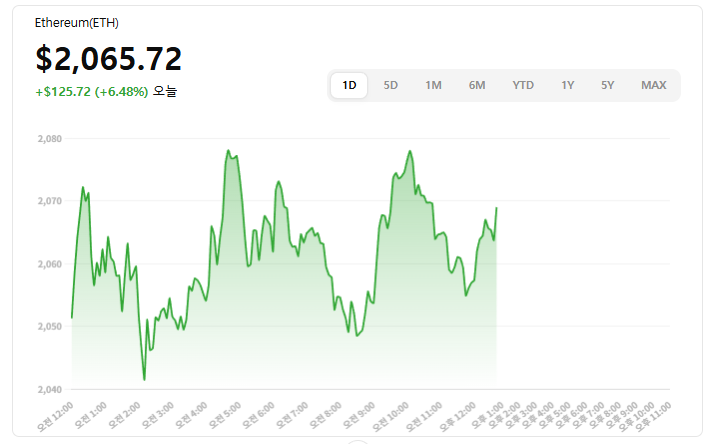713x444 pixels.
Task: Switch to the 5D range tab
Action: pyautogui.click(x=391, y=85)
